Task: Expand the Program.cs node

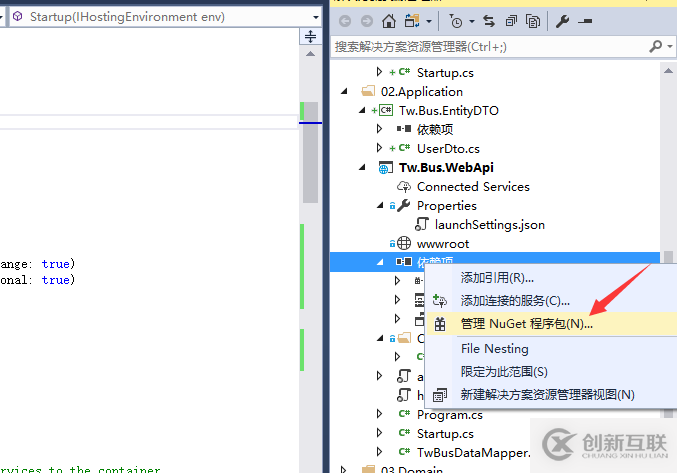Action: [379, 414]
